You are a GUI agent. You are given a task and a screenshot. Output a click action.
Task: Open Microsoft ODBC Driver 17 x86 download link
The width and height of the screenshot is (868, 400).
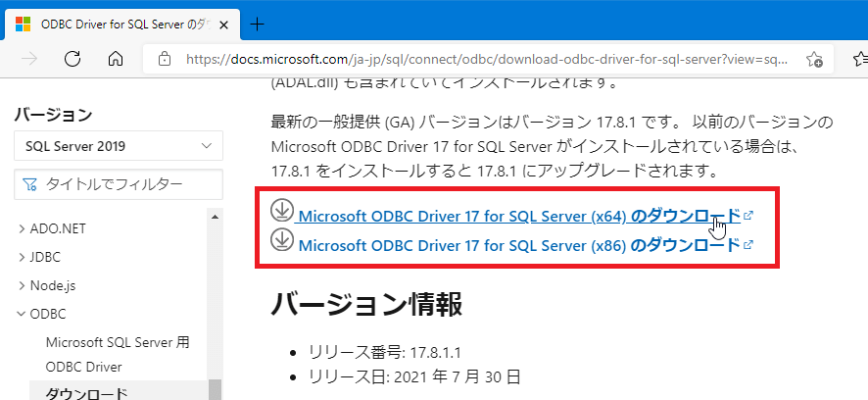518,244
